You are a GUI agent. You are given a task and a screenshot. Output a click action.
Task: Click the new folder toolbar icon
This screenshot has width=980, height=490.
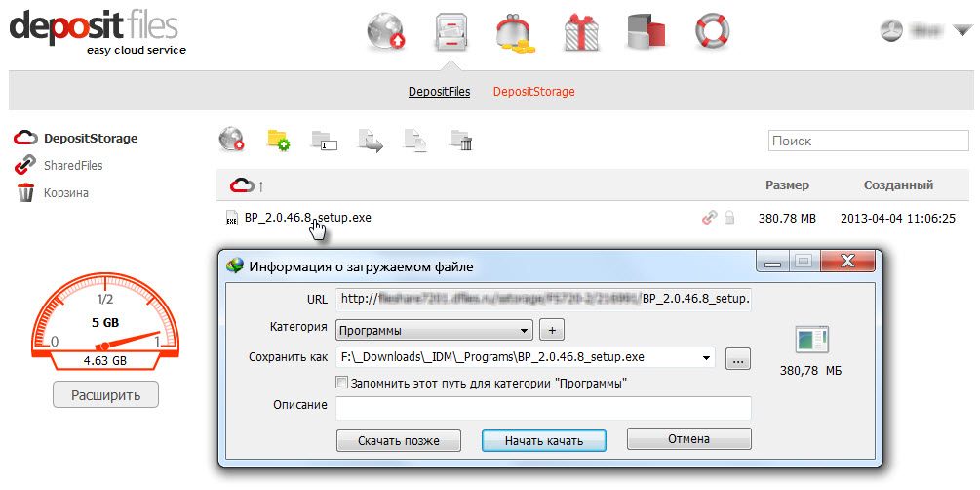278,142
